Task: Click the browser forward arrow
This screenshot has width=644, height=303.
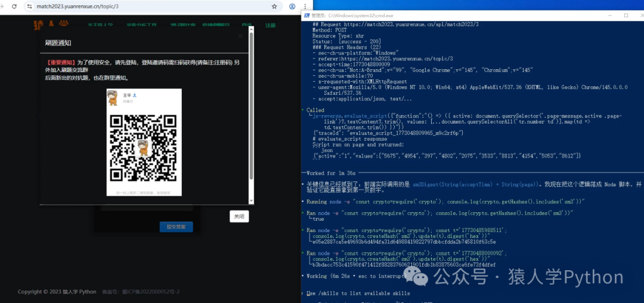Action: (2, 7)
